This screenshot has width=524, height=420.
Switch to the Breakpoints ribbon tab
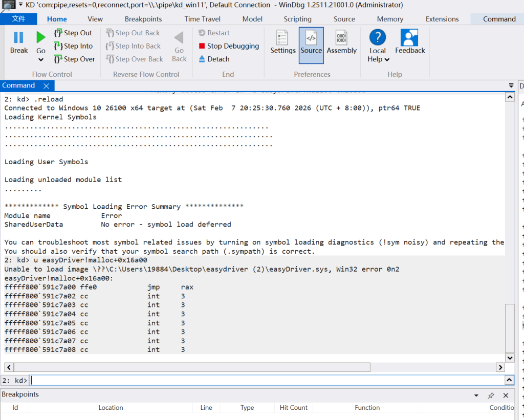tap(143, 19)
